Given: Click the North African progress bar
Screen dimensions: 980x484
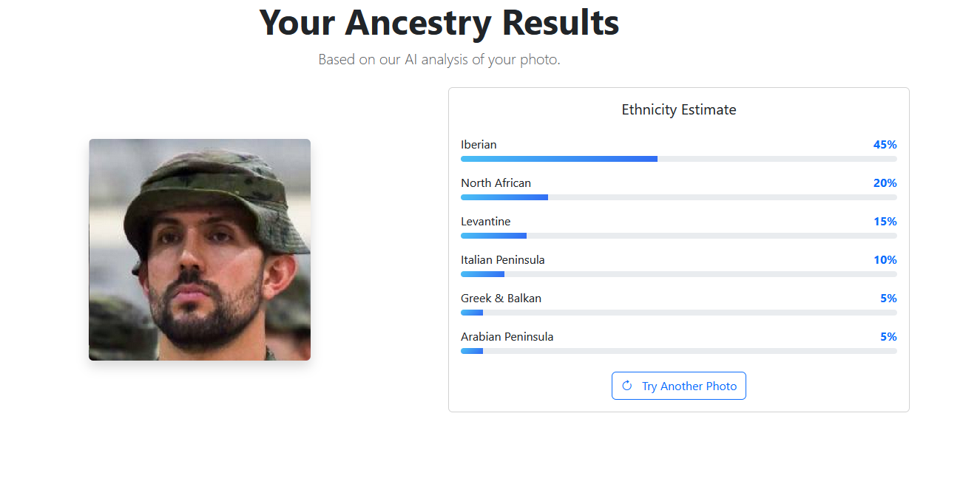Looking at the screenshot, I should [679, 197].
